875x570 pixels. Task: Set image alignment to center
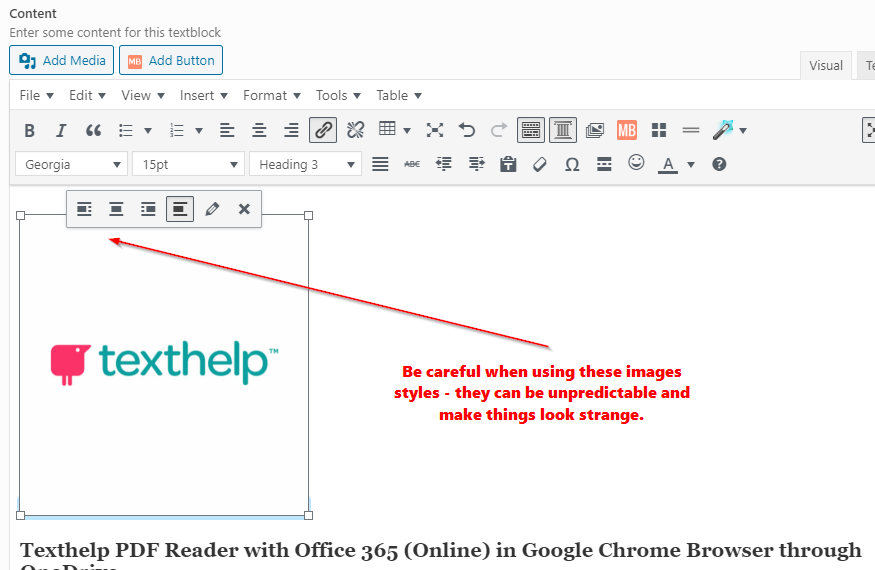116,209
